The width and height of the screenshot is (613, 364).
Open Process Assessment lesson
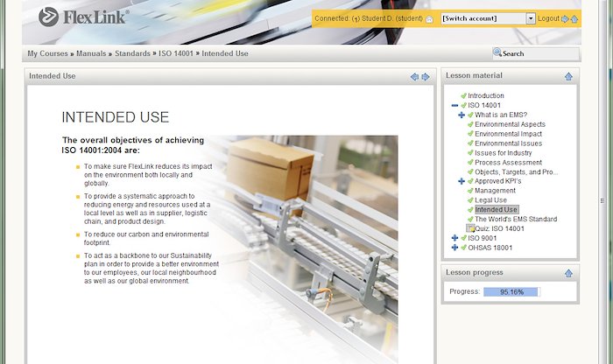click(x=508, y=163)
